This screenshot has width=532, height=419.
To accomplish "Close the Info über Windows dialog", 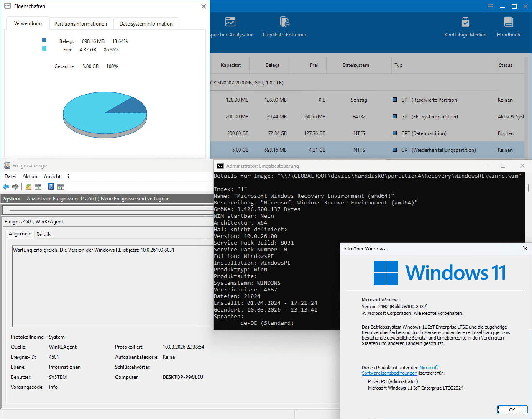I will click(525, 248).
